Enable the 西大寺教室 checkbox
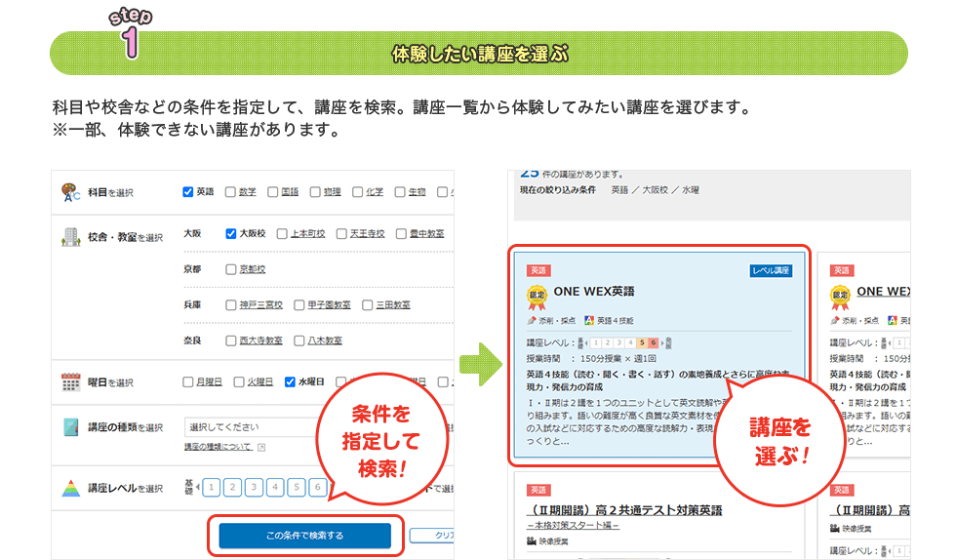Image resolution: width=956 pixels, height=560 pixels. pos(230,340)
